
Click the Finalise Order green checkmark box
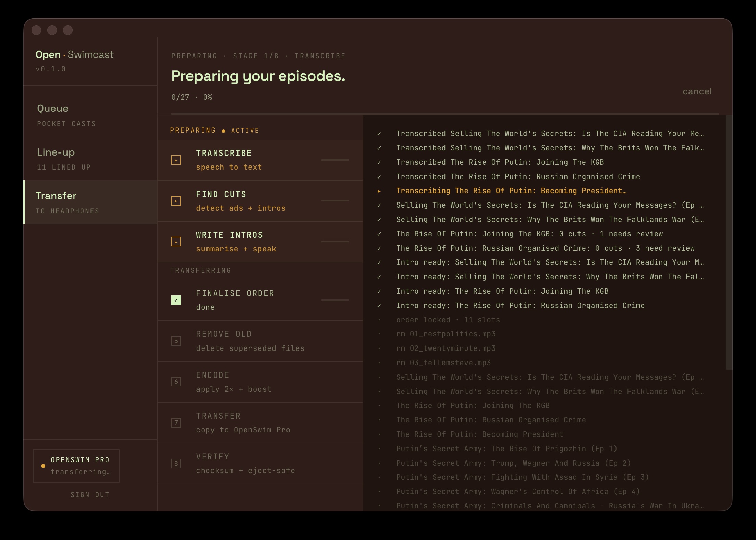[176, 300]
